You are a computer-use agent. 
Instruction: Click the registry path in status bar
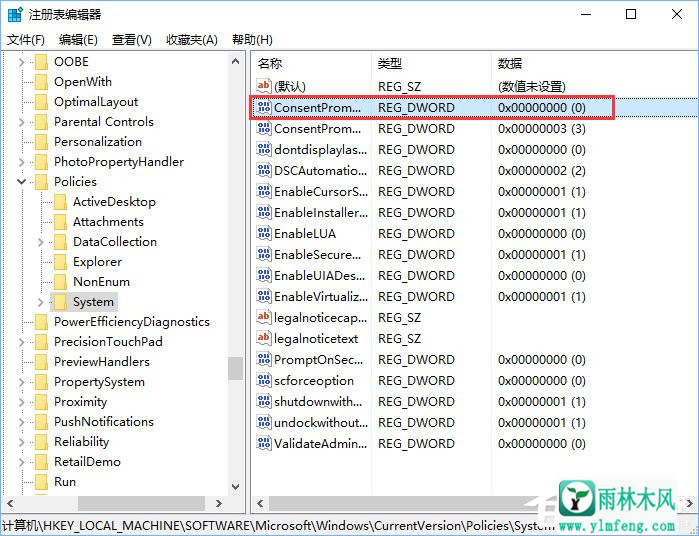pos(279,525)
